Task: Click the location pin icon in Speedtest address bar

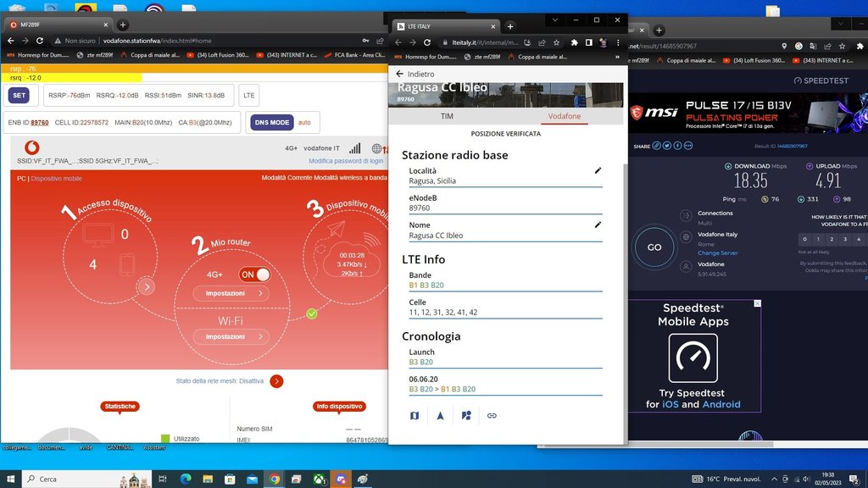Action: click(784, 46)
